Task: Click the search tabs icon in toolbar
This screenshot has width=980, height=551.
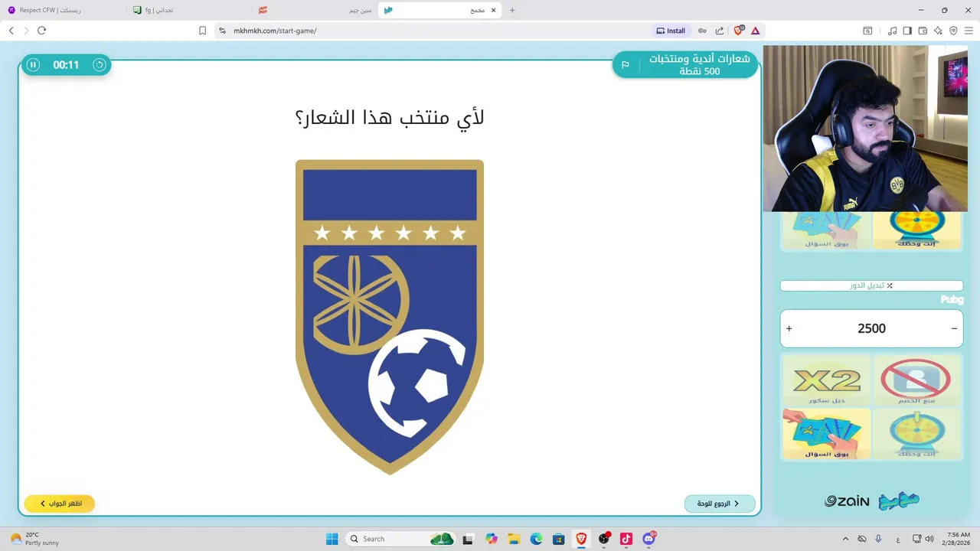Action: (867, 31)
